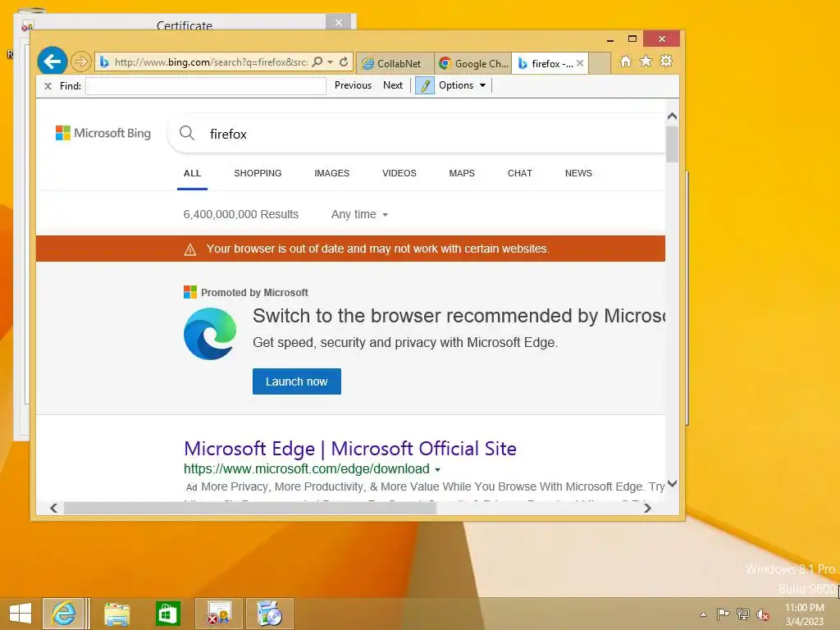Viewport: 840px width, 630px height.
Task: Open the address bar autocomplete dropdown arrow
Action: 331,62
